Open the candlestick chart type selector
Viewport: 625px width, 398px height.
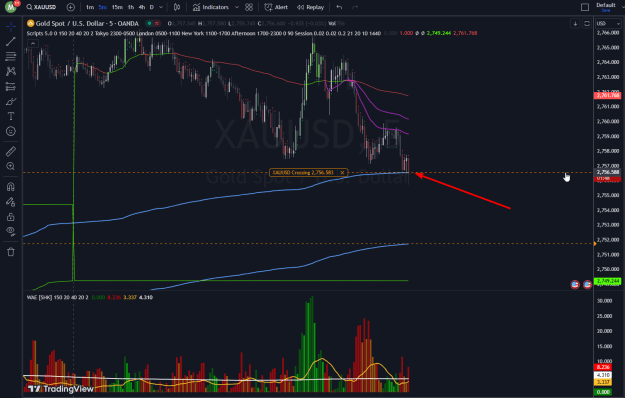click(x=177, y=7)
